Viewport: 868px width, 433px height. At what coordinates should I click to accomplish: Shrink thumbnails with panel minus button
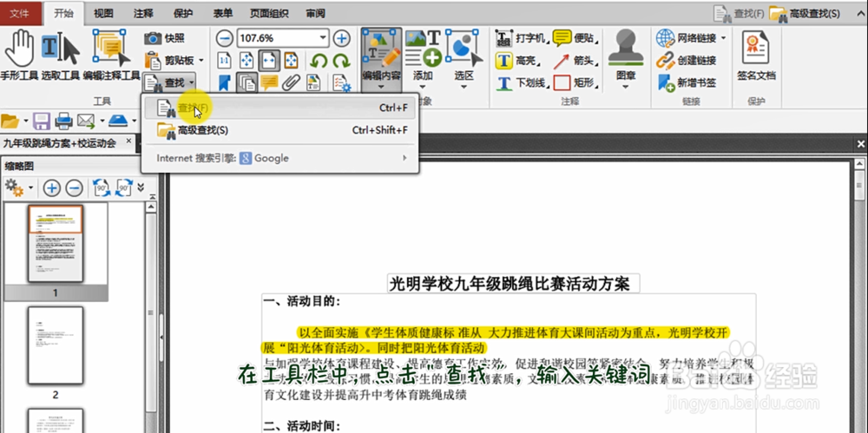tap(74, 188)
